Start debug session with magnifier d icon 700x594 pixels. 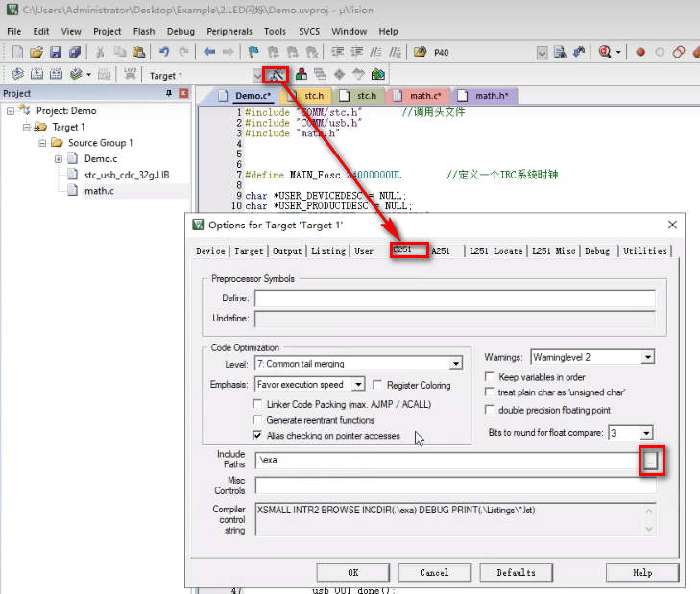[x=605, y=52]
